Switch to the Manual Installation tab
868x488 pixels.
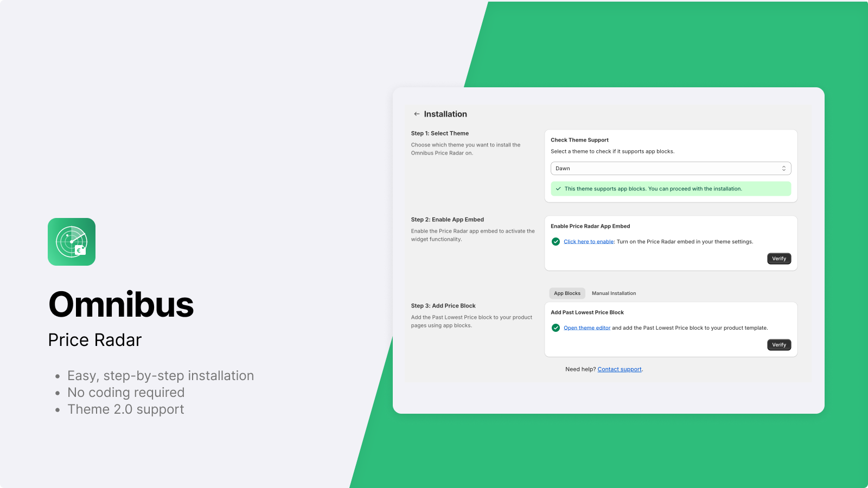click(x=614, y=293)
